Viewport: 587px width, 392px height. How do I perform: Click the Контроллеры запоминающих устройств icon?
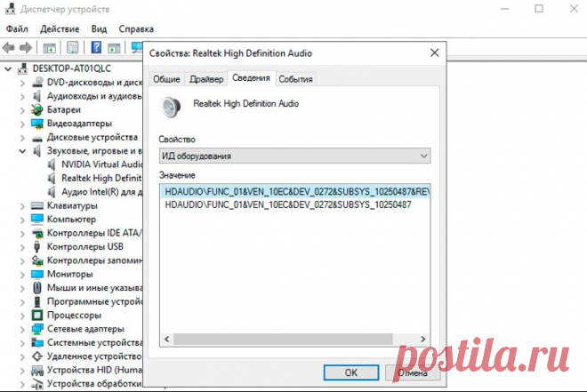point(37,260)
